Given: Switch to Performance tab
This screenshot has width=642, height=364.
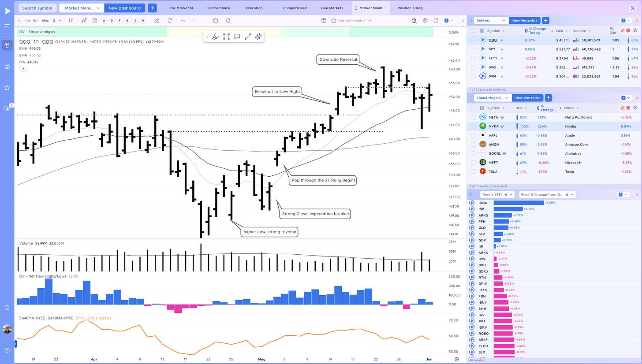Looking at the screenshot, I should click(x=220, y=8).
